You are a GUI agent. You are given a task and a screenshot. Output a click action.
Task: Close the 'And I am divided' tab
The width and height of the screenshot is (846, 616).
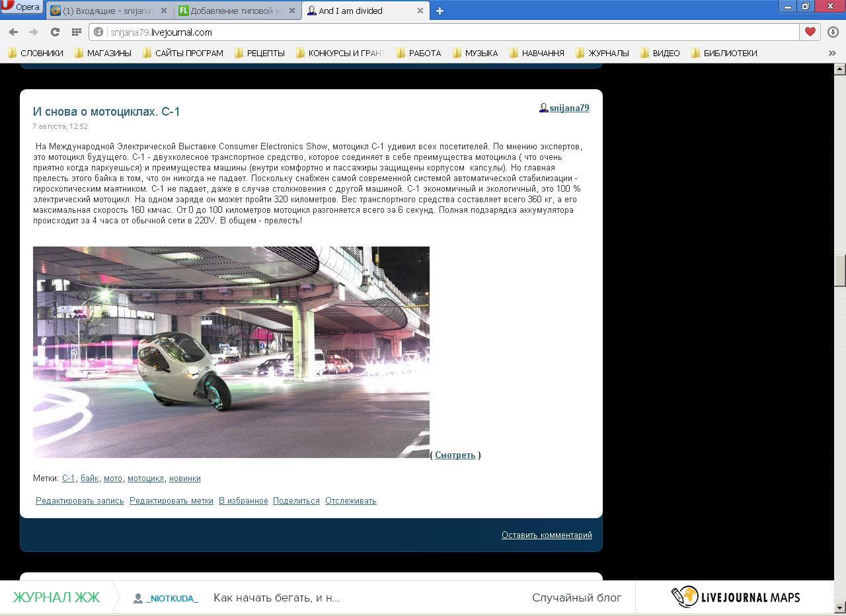pos(420,11)
